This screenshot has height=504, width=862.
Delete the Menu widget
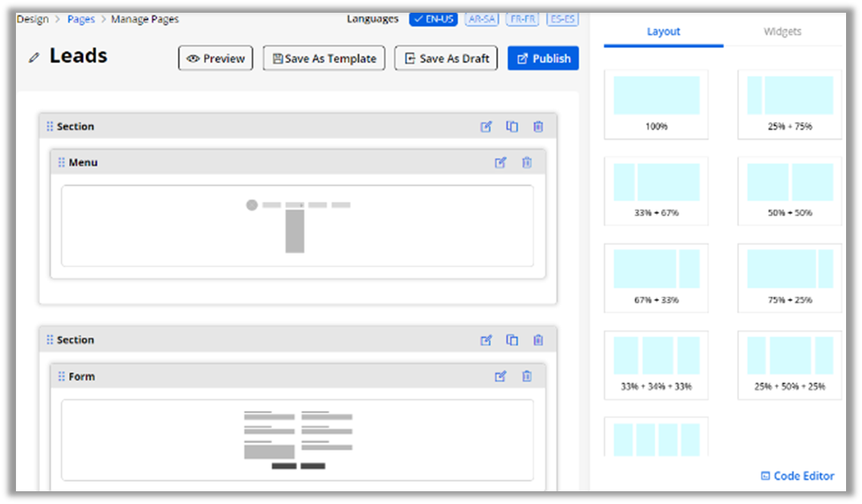pos(526,163)
